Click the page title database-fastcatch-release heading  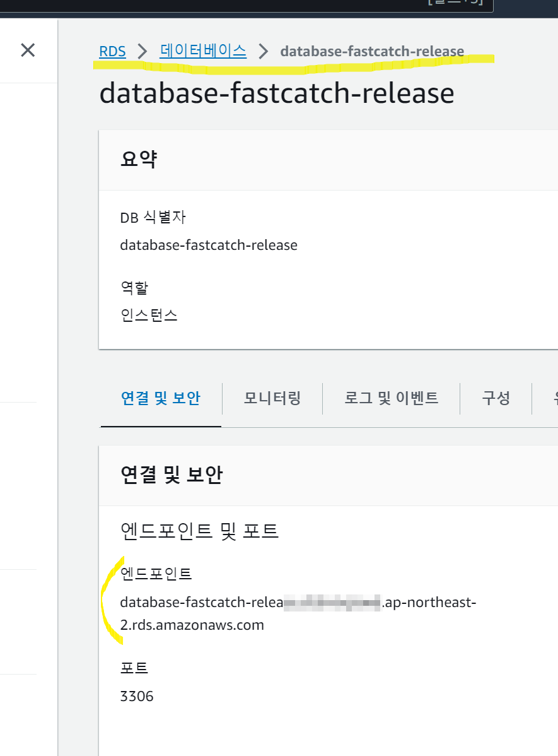[x=277, y=93]
